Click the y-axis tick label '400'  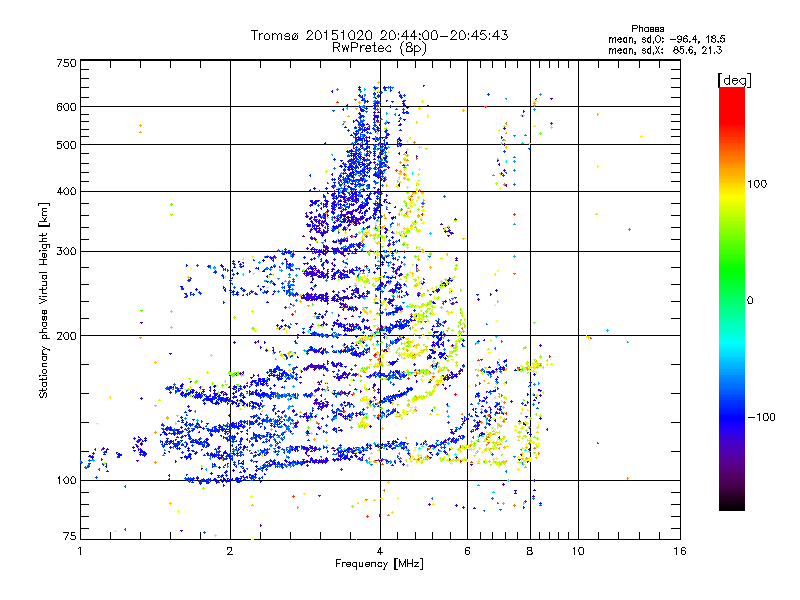pos(66,191)
